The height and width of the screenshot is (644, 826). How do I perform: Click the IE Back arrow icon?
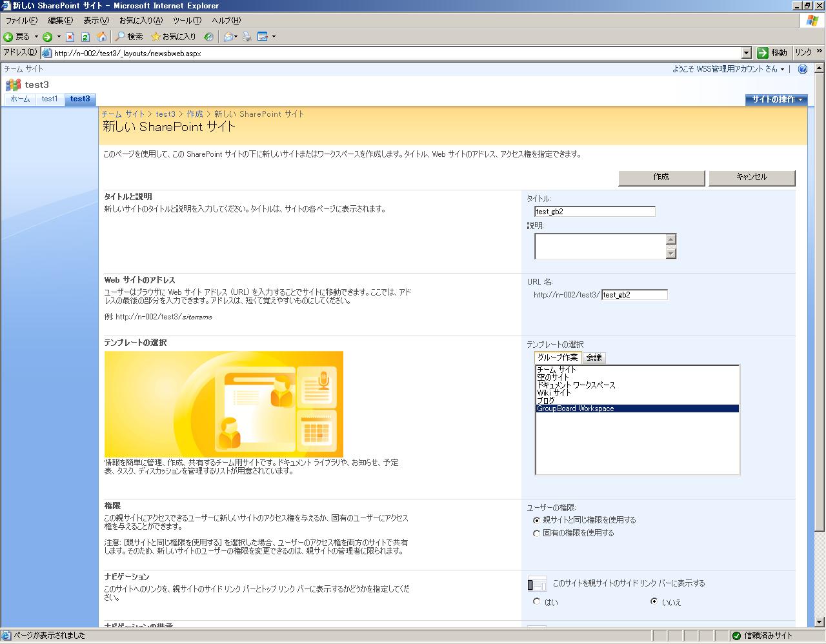coord(8,37)
